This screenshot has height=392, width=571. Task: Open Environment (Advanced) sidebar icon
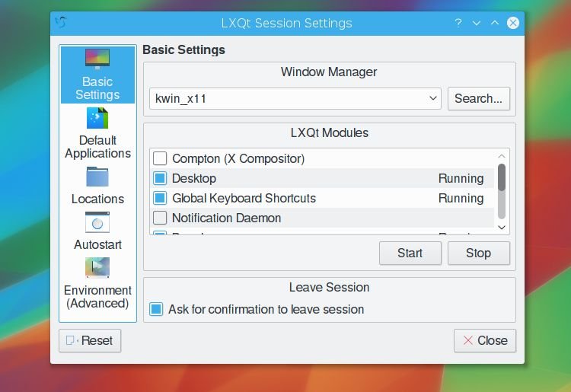(97, 267)
